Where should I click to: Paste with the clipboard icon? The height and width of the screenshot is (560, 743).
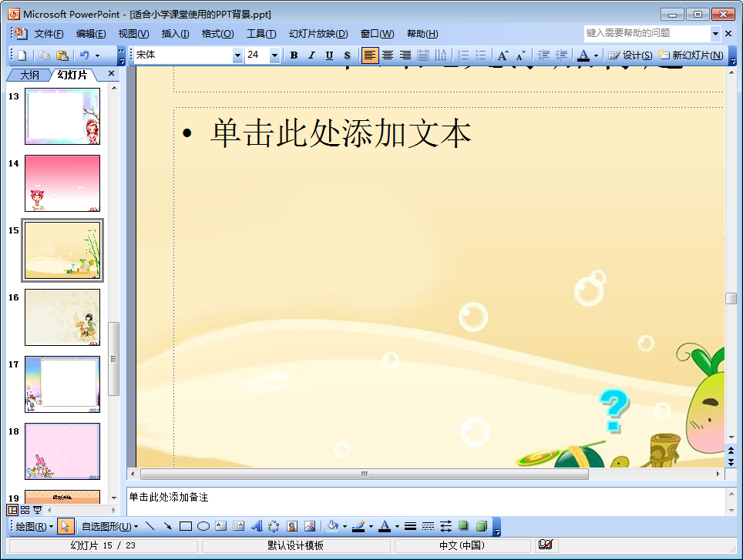(x=62, y=55)
